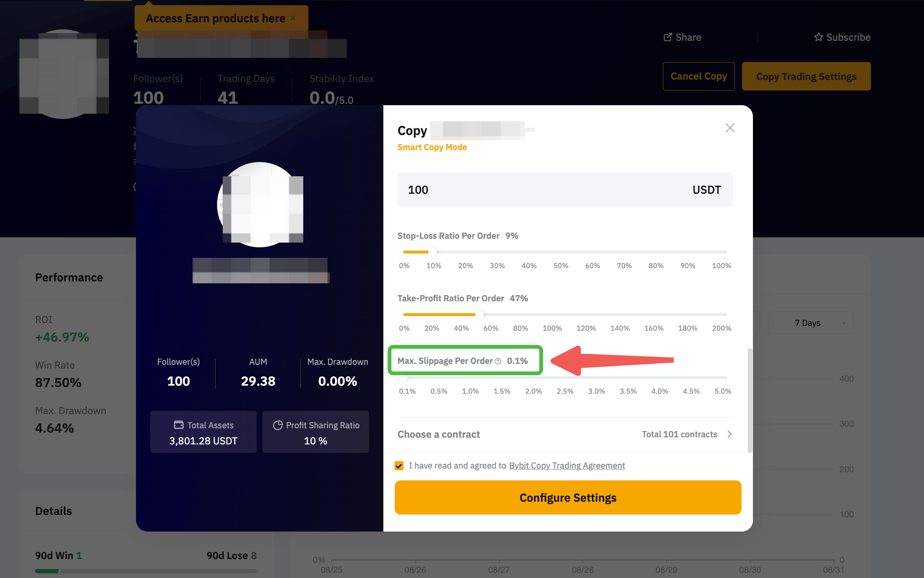Click the Stop-Loss Ratio slider handle
Image resolution: width=924 pixels, height=578 pixels.
point(432,252)
